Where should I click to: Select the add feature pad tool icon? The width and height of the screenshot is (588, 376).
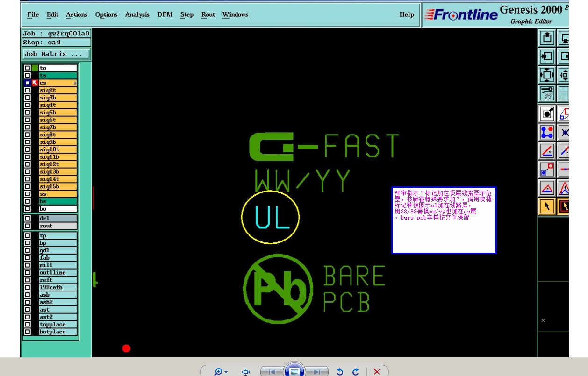[547, 114]
